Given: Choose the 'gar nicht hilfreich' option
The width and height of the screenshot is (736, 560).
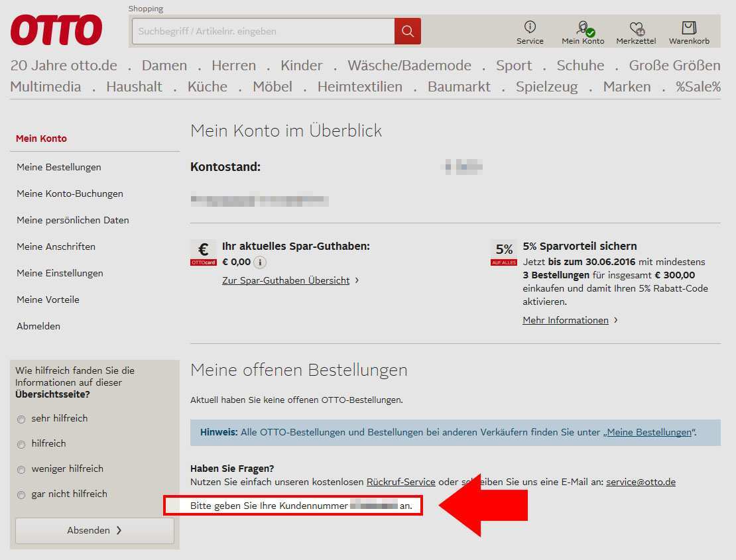Looking at the screenshot, I should tap(21, 494).
